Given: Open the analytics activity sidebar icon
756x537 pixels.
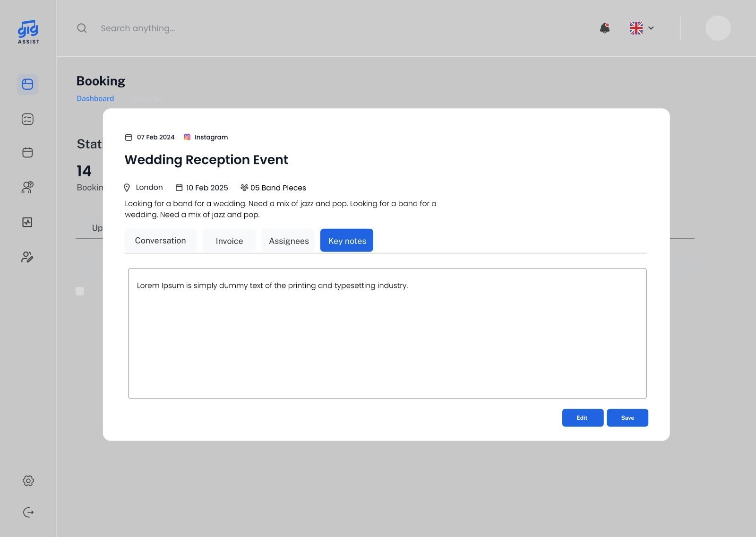Looking at the screenshot, I should click(x=27, y=222).
